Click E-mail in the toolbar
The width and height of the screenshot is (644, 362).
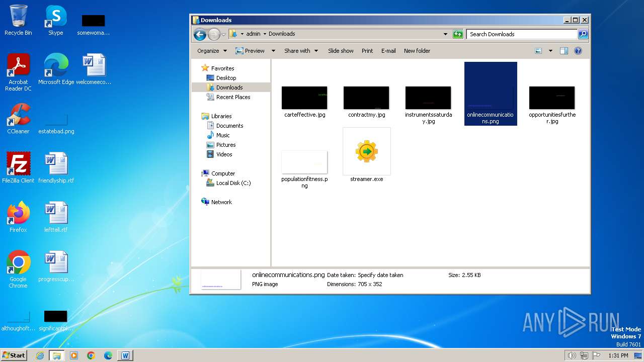point(388,51)
